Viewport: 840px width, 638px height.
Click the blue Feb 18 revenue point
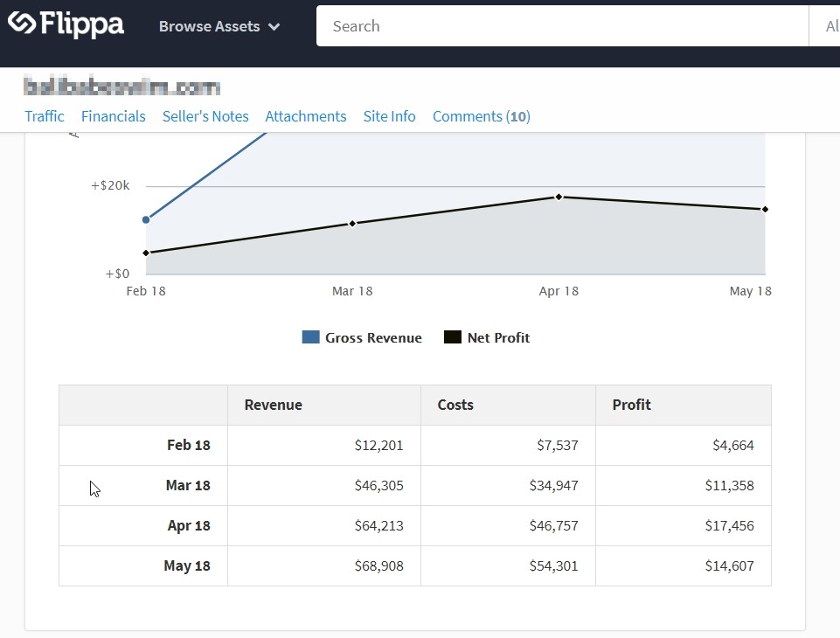[146, 219]
